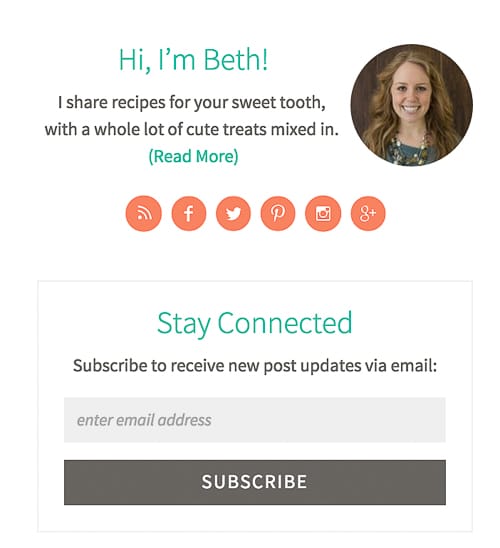Screen dimensions: 500x548
Task: Click Beth's circular profile photo
Action: [412, 105]
